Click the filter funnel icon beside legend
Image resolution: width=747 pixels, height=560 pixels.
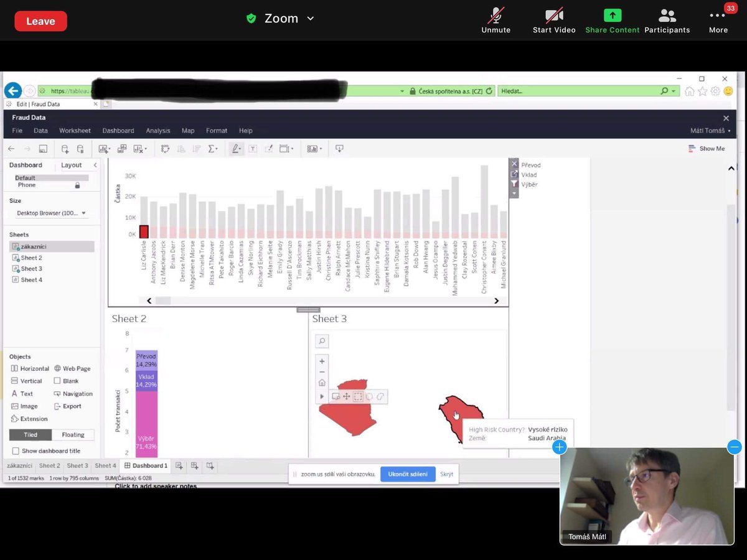click(514, 184)
